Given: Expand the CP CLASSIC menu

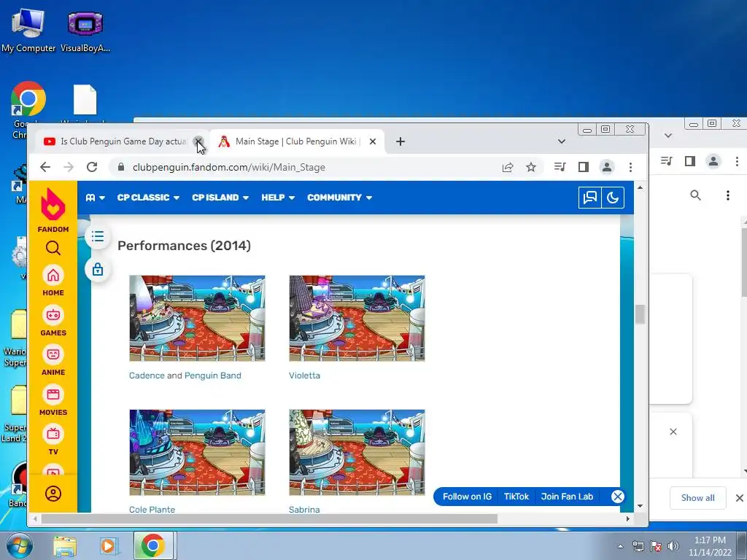Looking at the screenshot, I should pyautogui.click(x=148, y=198).
